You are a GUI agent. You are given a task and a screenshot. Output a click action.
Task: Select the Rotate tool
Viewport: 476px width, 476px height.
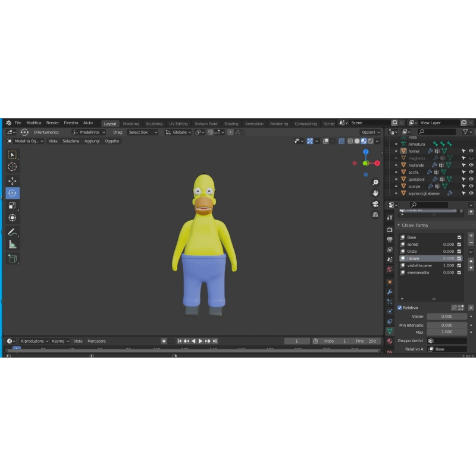12,193
